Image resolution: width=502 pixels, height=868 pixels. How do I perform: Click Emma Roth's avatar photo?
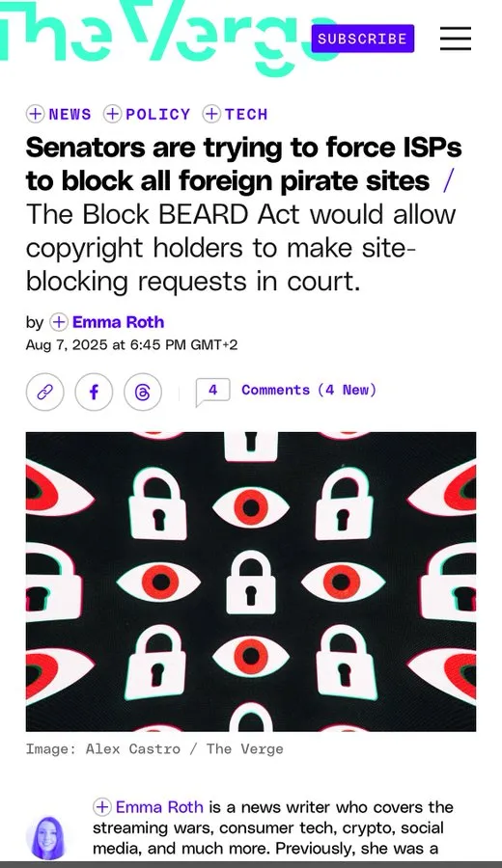(46, 837)
